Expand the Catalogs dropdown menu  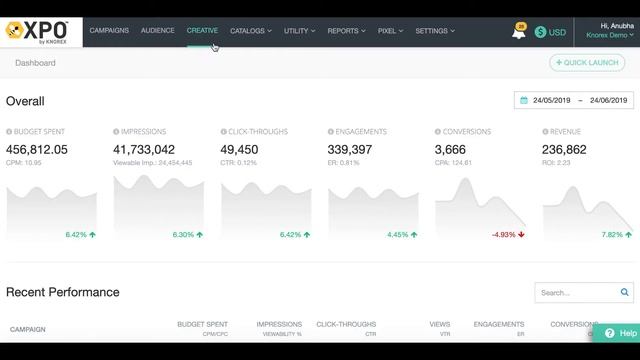pos(251,31)
